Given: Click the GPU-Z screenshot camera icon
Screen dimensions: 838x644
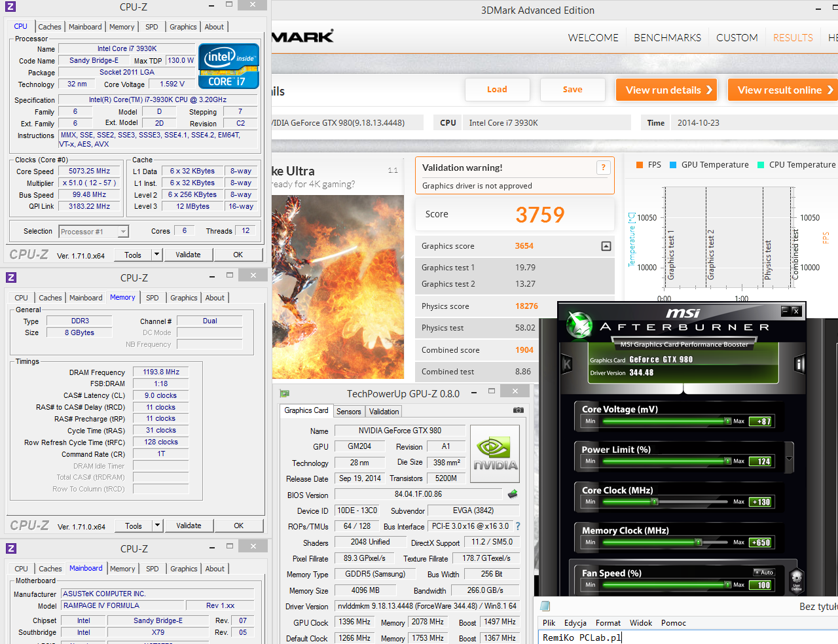Looking at the screenshot, I should 519,410.
